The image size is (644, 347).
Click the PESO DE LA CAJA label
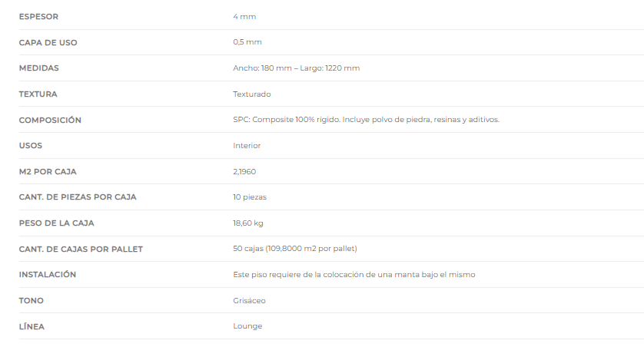click(57, 223)
